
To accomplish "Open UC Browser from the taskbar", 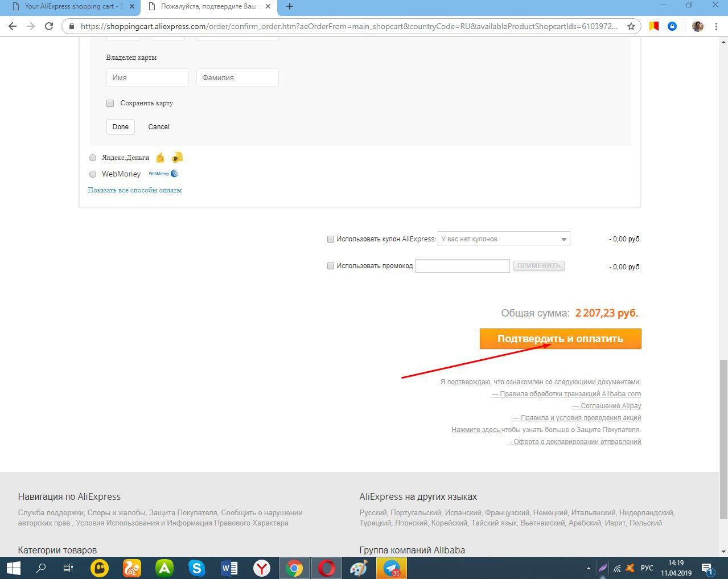I will coord(132,568).
